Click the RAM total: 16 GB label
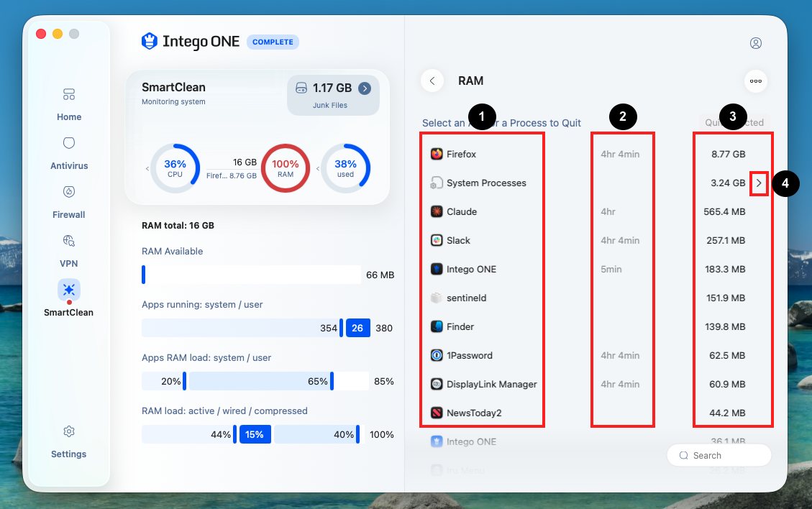 [178, 225]
